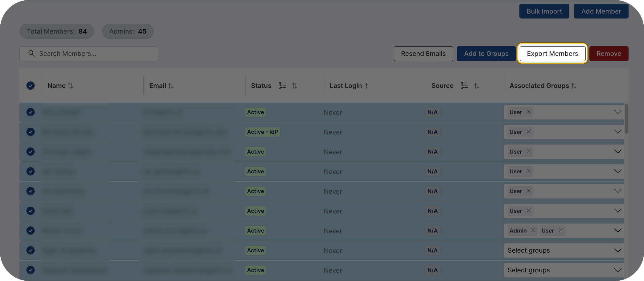Image resolution: width=644 pixels, height=281 pixels.
Task: Sort by the Last Login arrow
Action: coord(366,85)
